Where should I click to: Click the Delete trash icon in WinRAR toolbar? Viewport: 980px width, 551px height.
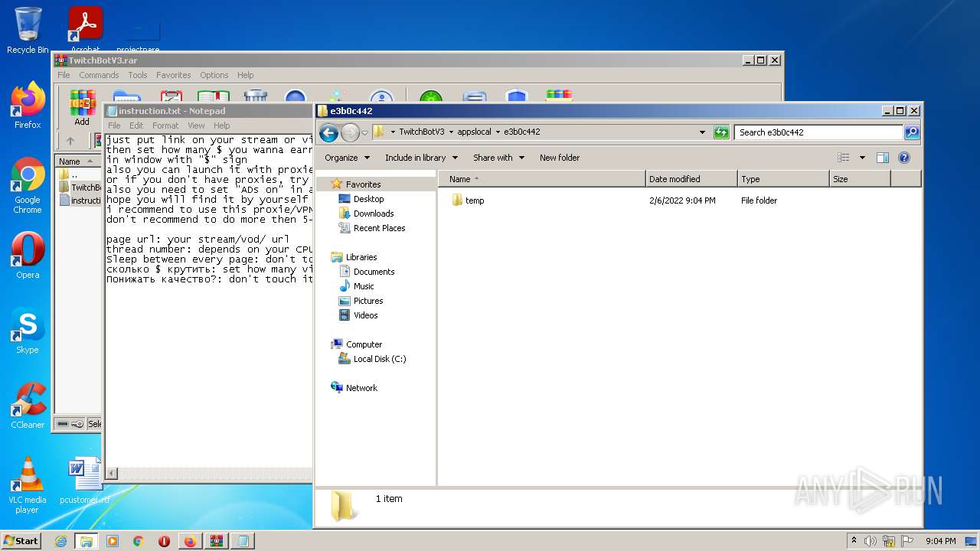pos(256,96)
